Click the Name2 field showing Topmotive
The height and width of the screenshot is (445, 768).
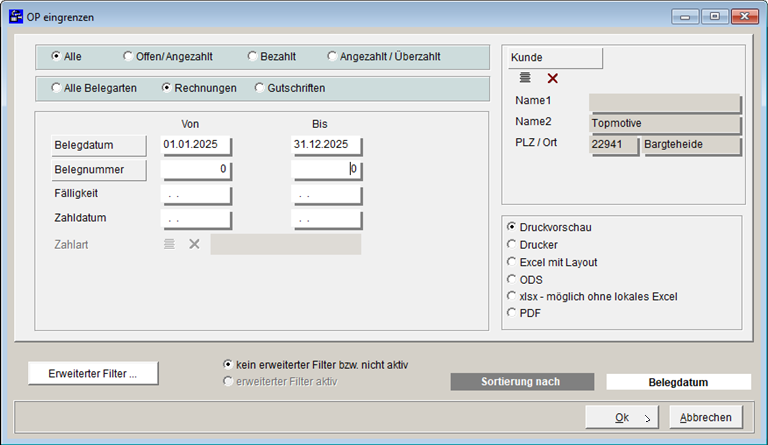tap(665, 124)
